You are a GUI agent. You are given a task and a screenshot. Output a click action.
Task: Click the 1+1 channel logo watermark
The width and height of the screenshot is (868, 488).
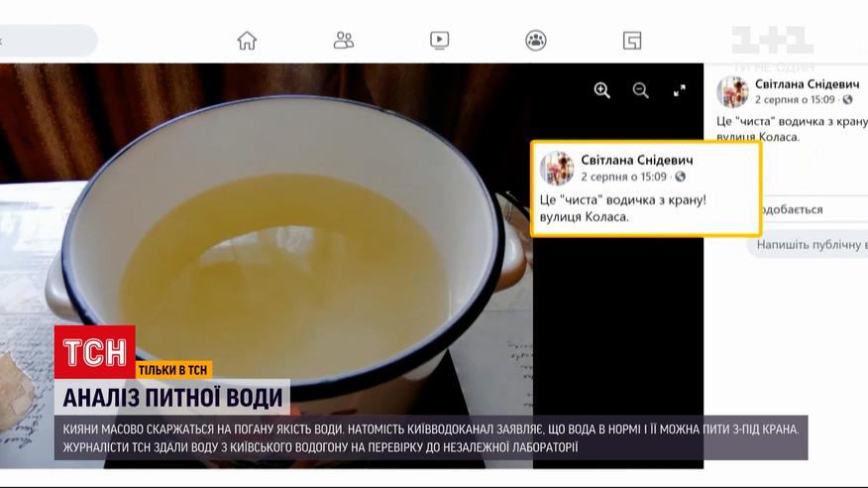click(x=773, y=40)
